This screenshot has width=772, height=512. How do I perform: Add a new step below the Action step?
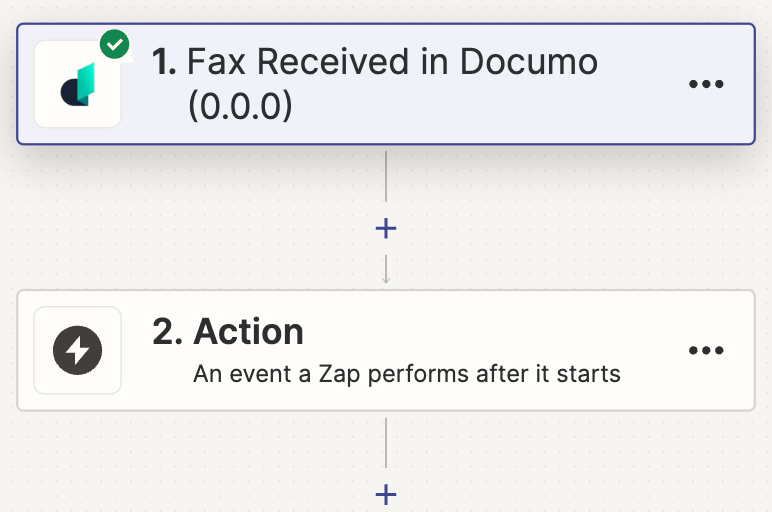coord(386,494)
